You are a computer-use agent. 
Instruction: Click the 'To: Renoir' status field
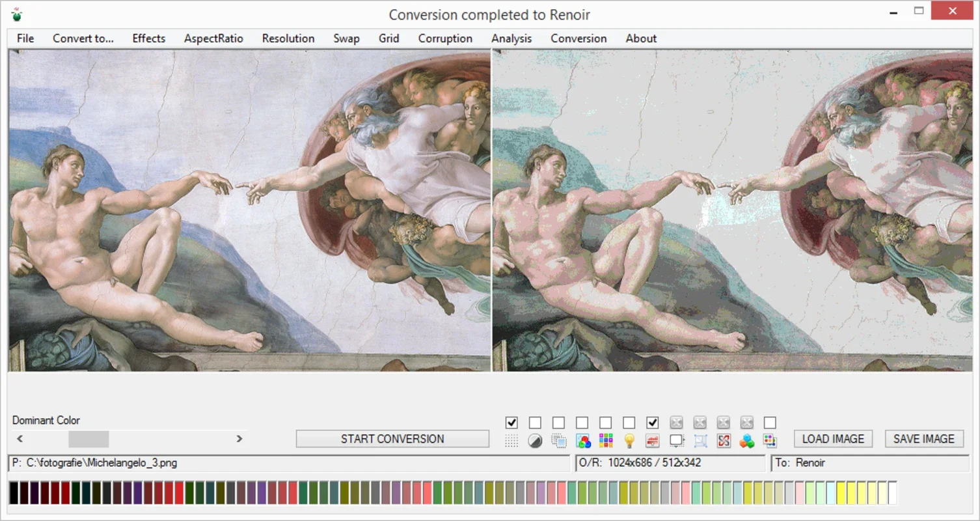coord(870,463)
